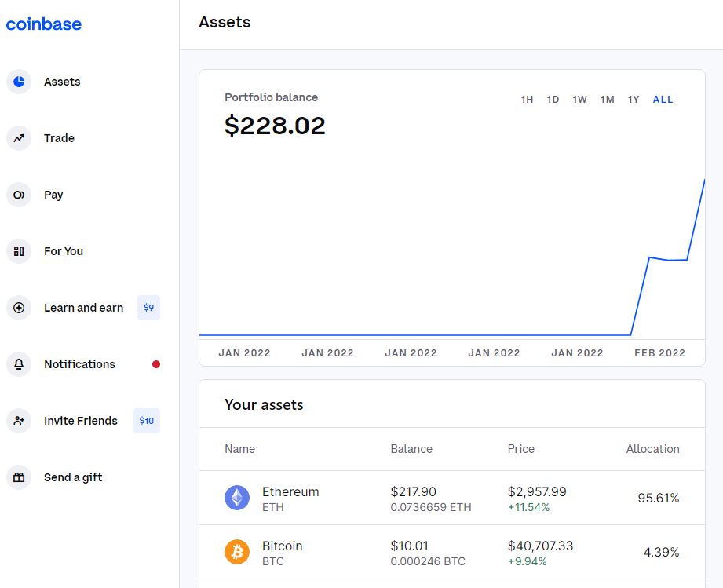Sort assets by Price column
This screenshot has height=588, width=723.
pos(521,449)
